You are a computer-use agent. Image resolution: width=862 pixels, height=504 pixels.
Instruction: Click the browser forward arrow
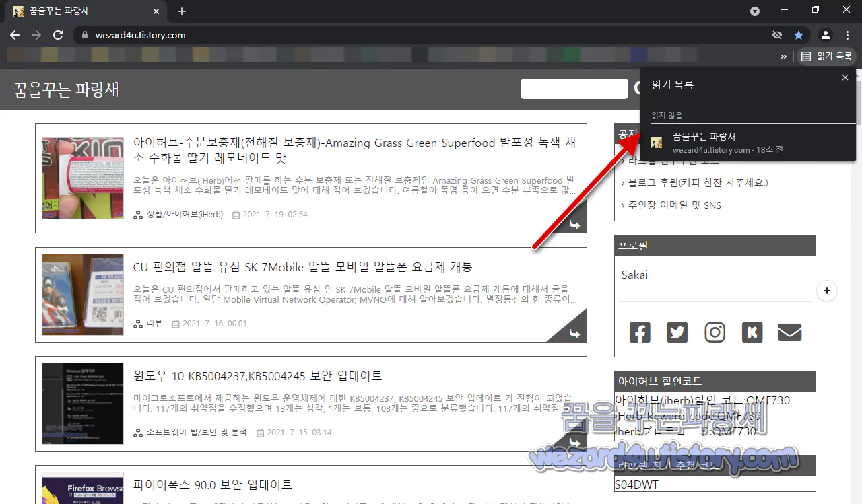pos(36,35)
